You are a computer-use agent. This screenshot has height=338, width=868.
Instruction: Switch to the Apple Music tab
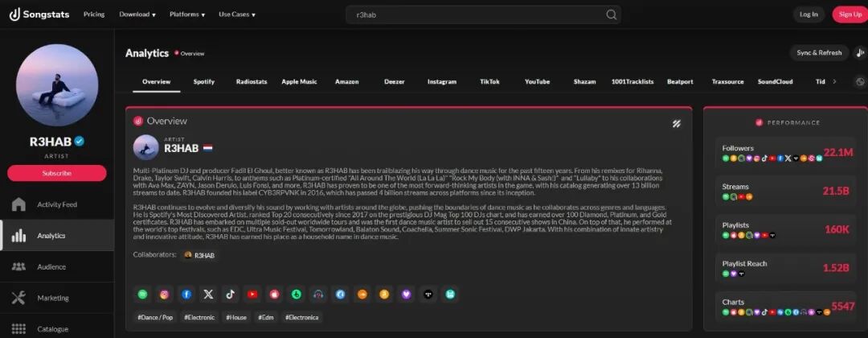pos(299,81)
